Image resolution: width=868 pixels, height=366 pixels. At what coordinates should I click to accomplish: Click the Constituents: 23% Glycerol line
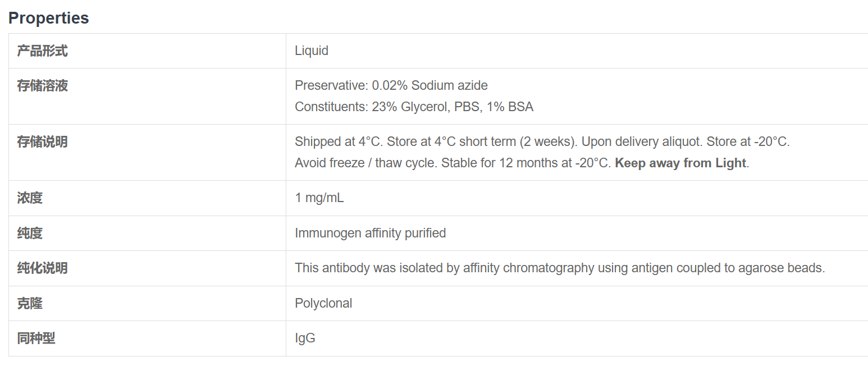click(414, 107)
